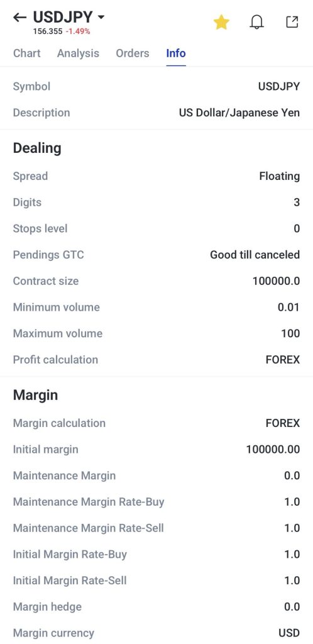Select the Info tab

[176, 53]
